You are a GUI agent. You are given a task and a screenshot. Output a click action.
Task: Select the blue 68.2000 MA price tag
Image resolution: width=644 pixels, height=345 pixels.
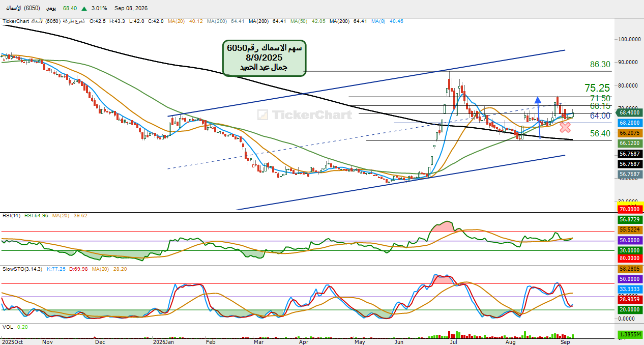coord(629,123)
